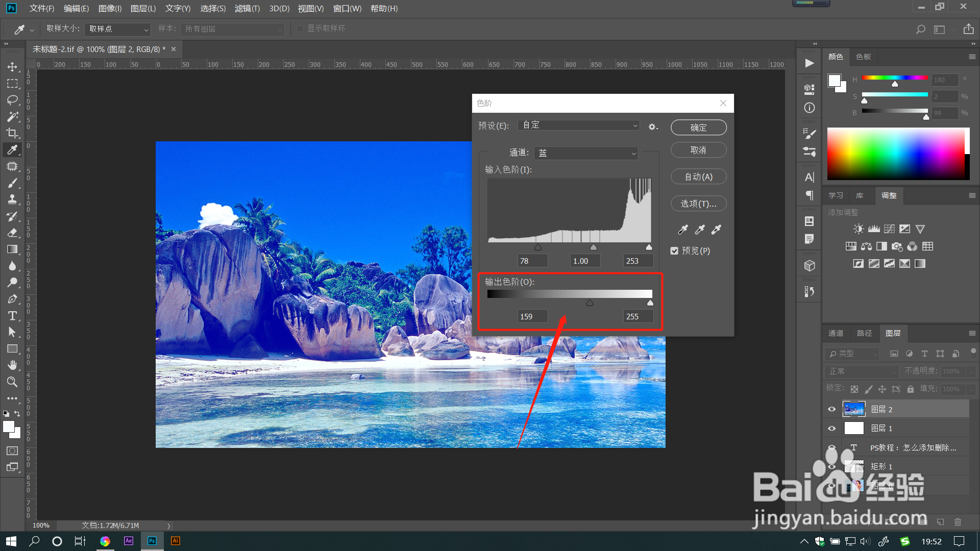This screenshot has height=551, width=980.
Task: Open the 通道 channel dropdown set to 蓝
Action: [x=586, y=153]
